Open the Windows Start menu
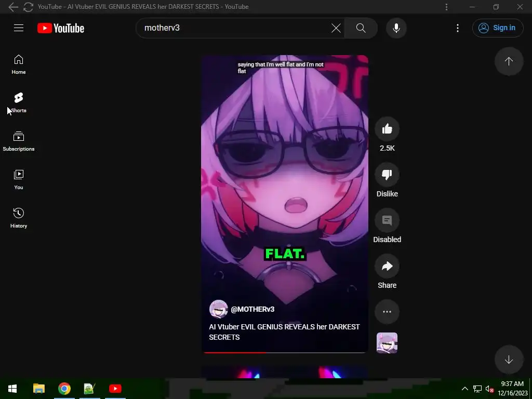This screenshot has width=532, height=399. click(x=12, y=389)
